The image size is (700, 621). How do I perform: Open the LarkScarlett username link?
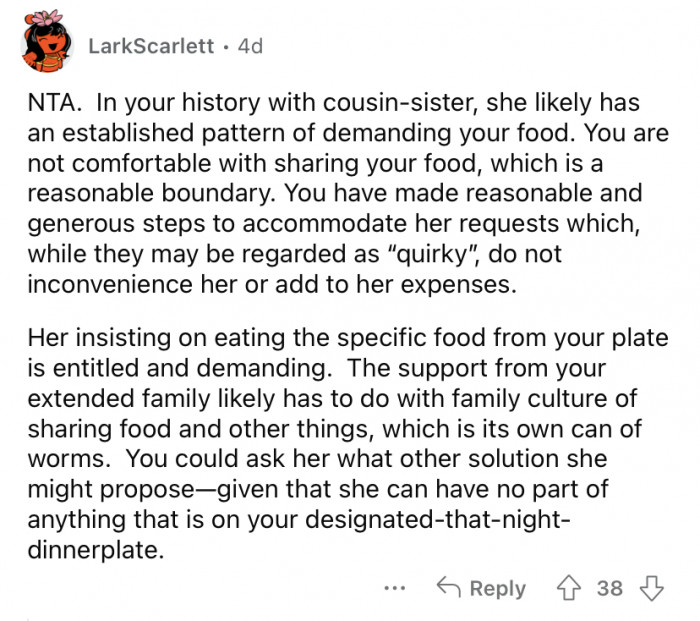[x=151, y=46]
